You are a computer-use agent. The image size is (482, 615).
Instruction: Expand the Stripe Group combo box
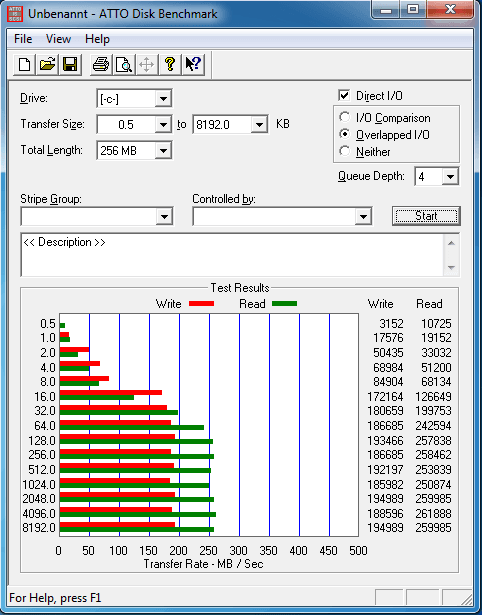click(164, 216)
